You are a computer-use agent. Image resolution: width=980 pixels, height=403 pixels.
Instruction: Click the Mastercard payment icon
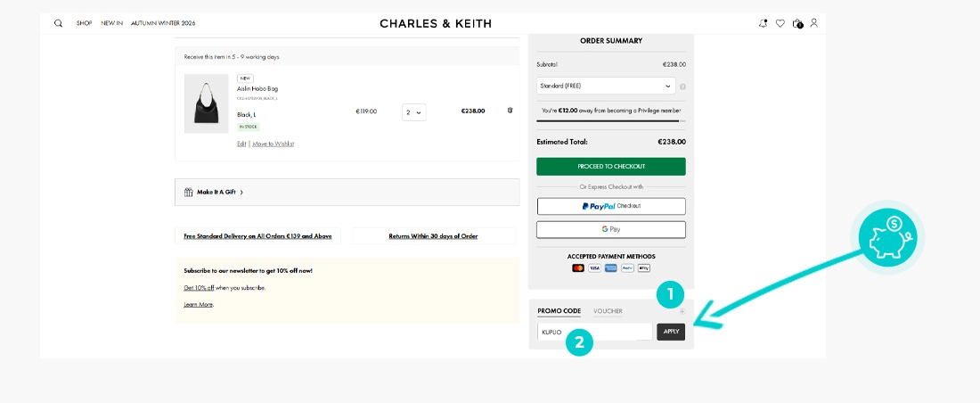click(578, 267)
